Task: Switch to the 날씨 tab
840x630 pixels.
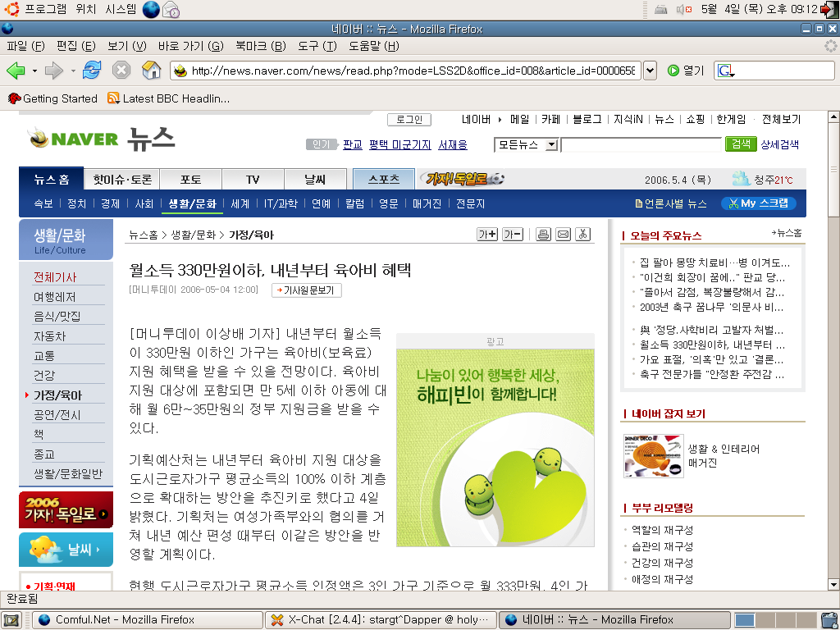Action: [315, 180]
